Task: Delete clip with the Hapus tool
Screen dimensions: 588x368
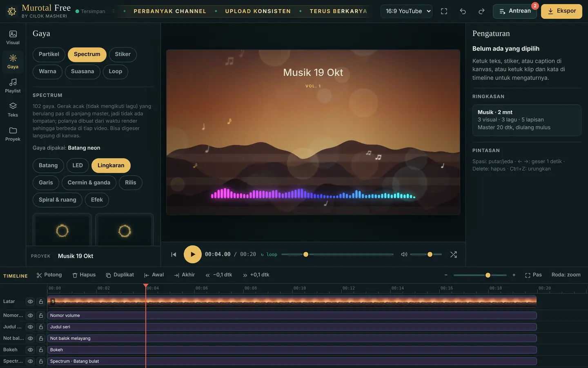Action: [84, 275]
